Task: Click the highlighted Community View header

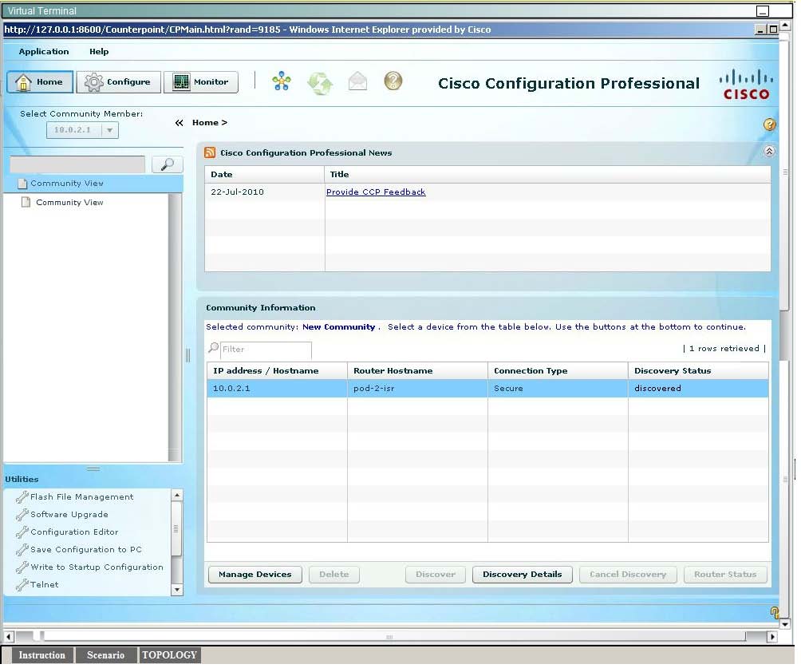Action: pyautogui.click(x=93, y=183)
